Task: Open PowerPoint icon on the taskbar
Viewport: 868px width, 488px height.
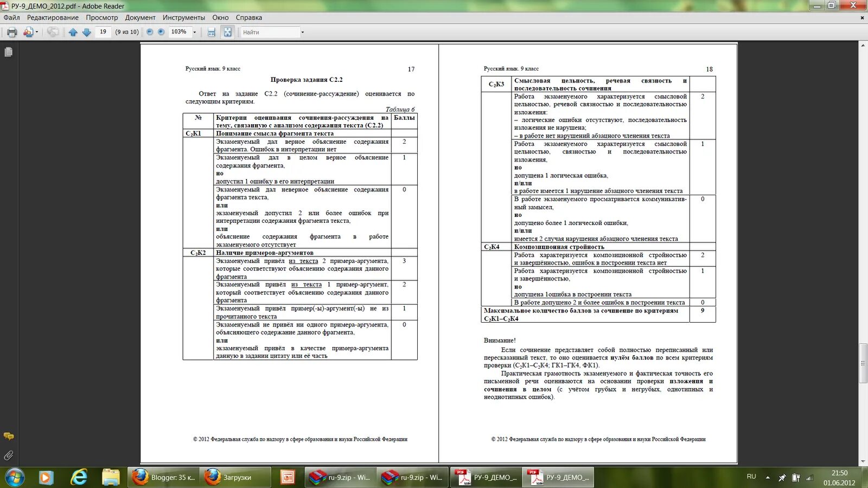Action: 288,478
